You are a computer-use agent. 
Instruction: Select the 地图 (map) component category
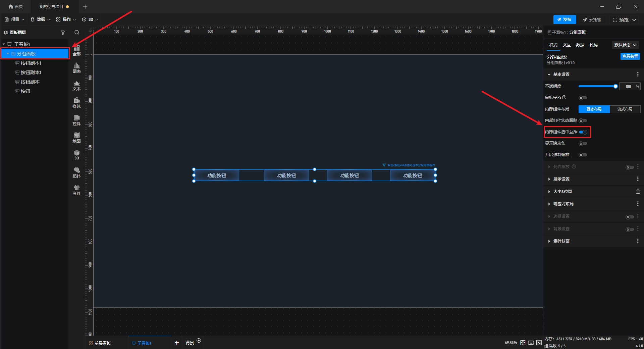pyautogui.click(x=76, y=138)
